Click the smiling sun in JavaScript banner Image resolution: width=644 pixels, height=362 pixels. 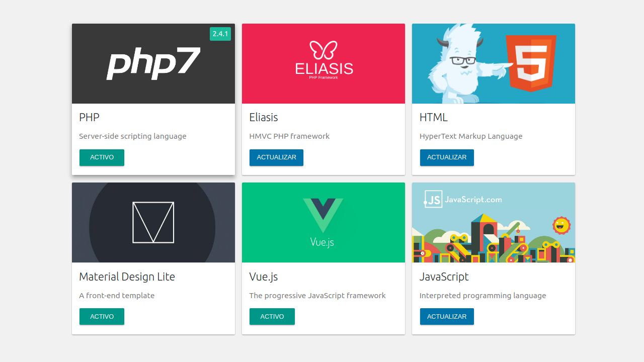[561, 225]
